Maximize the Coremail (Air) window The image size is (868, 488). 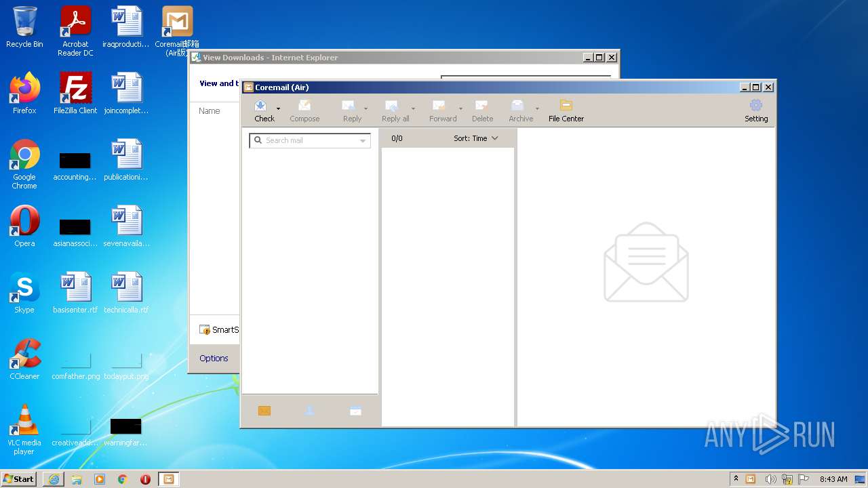(756, 87)
